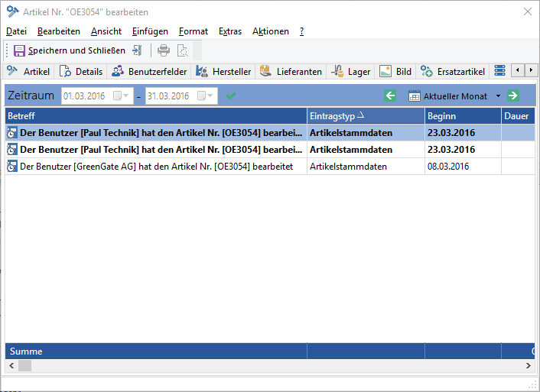Open the Ansicht menu
This screenshot has width=540, height=392.
106,31
